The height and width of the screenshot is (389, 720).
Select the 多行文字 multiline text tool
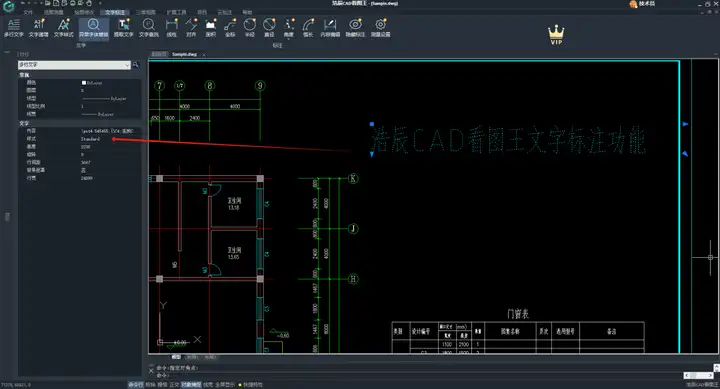(x=13, y=28)
